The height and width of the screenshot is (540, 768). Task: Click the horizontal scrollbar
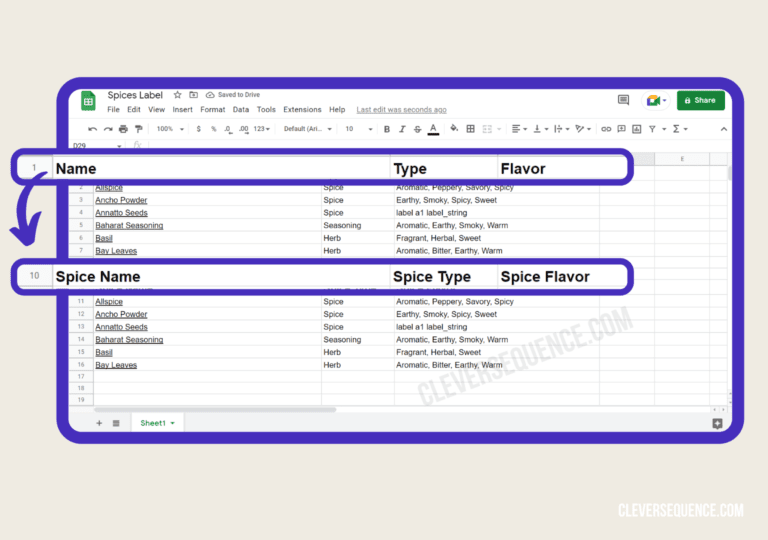tap(215, 409)
